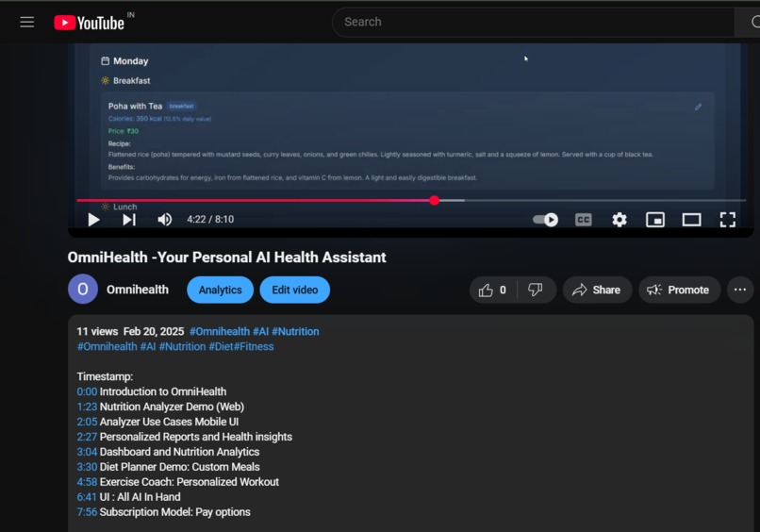This screenshot has height=532, width=760.
Task: Toggle the autoplay switch
Action: click(x=545, y=220)
